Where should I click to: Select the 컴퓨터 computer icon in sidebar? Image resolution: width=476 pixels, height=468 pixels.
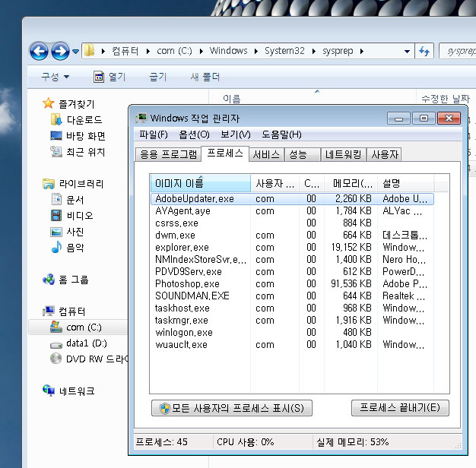[x=49, y=311]
